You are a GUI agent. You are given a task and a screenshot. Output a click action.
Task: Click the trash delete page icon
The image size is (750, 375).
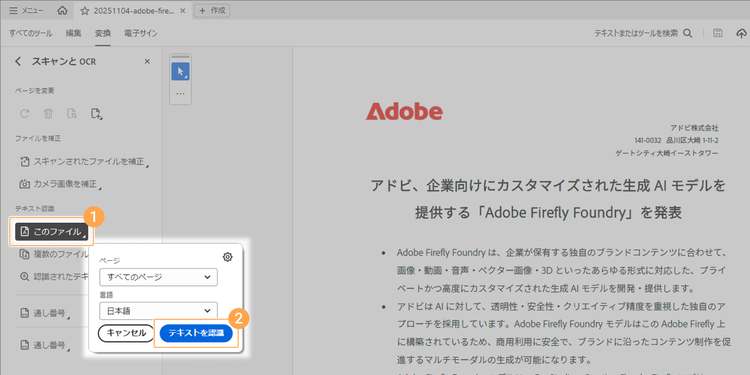[x=48, y=113]
